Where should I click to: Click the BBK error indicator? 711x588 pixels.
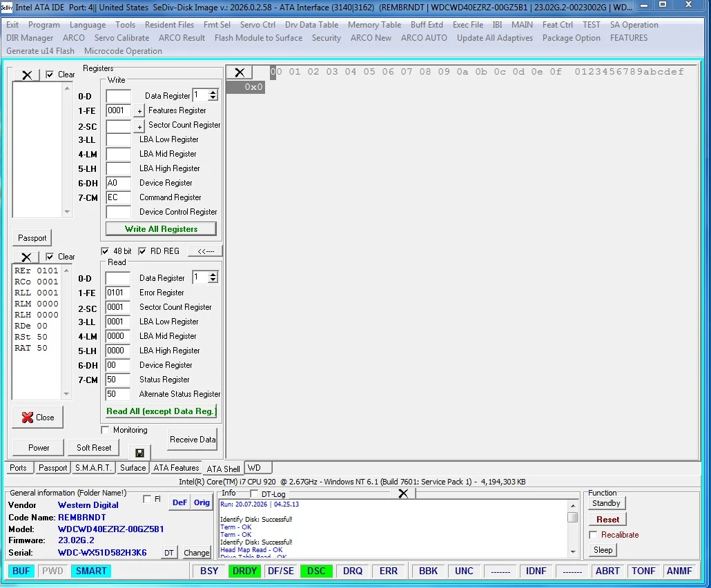coord(428,571)
